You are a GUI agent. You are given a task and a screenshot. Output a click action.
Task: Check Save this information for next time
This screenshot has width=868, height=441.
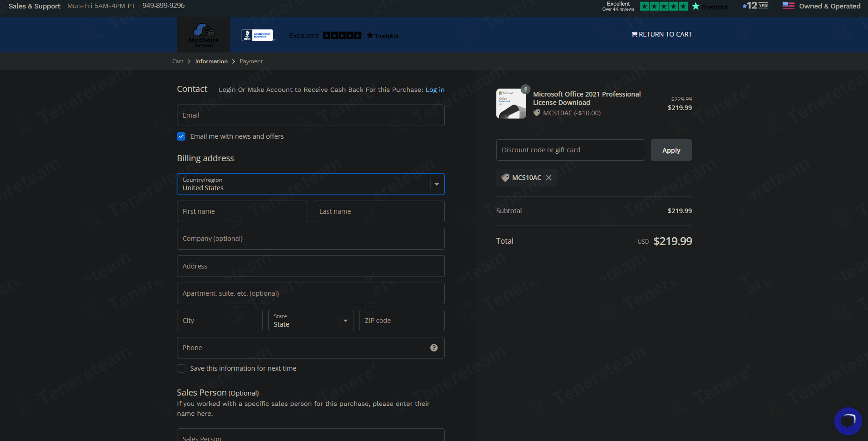(x=181, y=368)
